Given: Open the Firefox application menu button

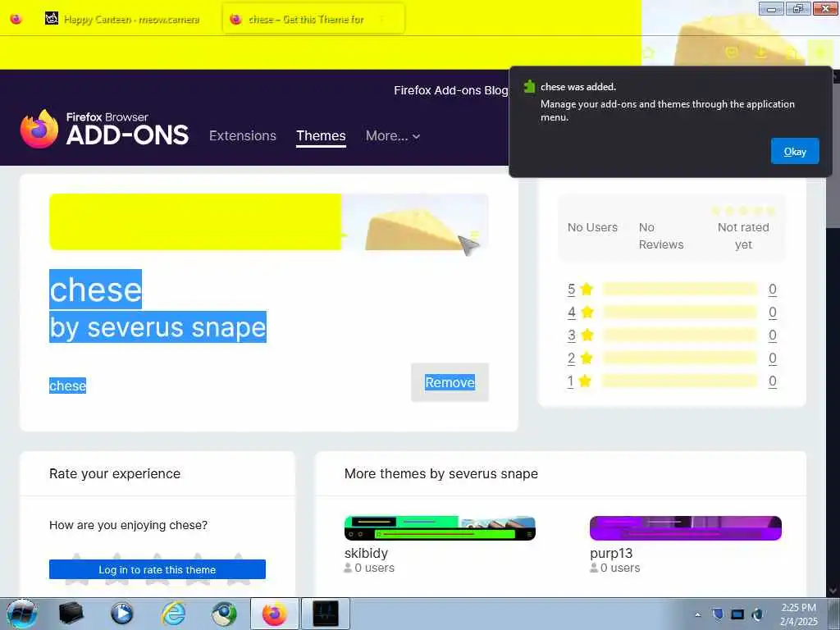Looking at the screenshot, I should (x=820, y=52).
